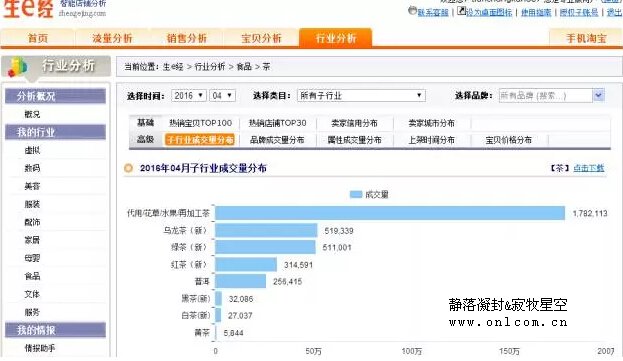Click the 绿茶（新） chart bar
This screenshot has width=623, height=361.
click(265, 247)
